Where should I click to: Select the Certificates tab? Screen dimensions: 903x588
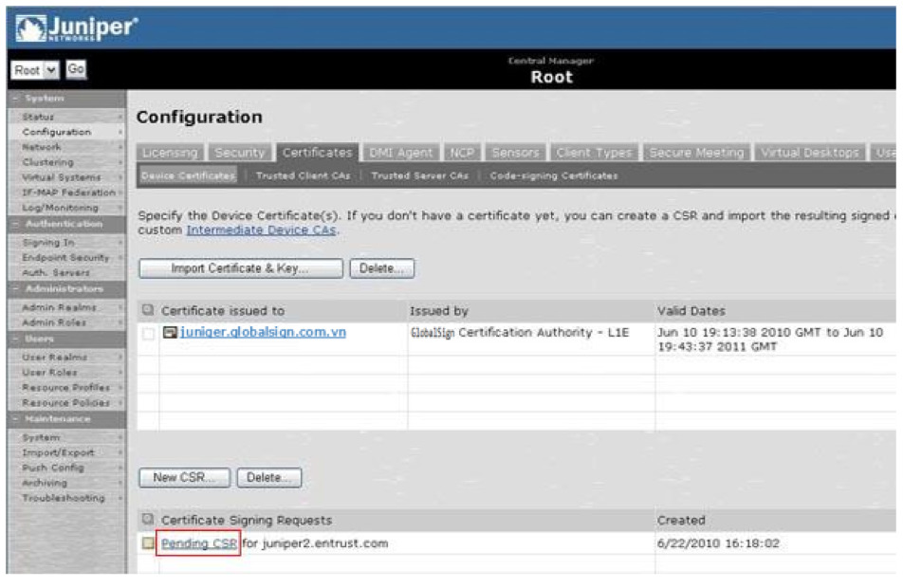coord(318,153)
